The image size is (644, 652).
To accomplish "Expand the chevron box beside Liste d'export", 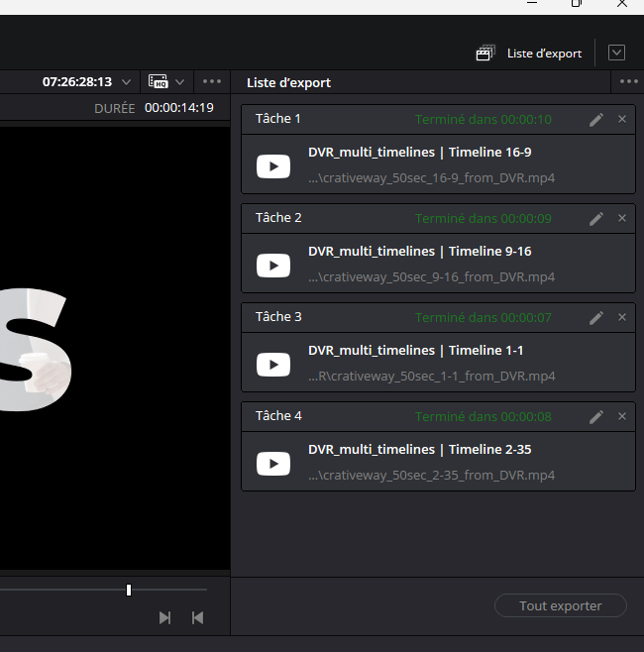I will tap(617, 54).
